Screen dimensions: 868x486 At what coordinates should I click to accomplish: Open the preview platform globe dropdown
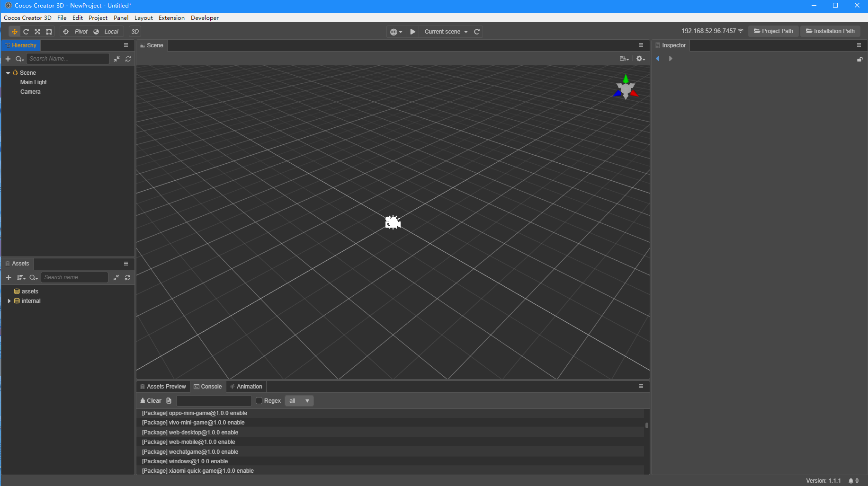396,32
